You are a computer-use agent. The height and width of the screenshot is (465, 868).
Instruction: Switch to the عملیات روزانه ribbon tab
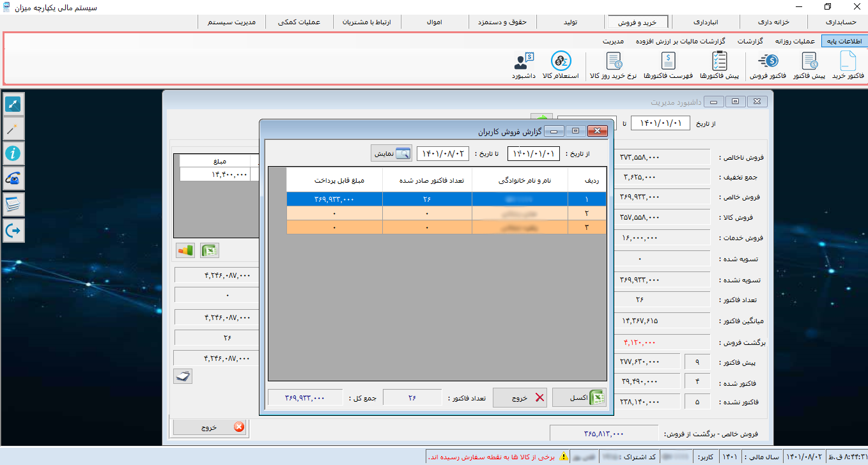tap(794, 41)
